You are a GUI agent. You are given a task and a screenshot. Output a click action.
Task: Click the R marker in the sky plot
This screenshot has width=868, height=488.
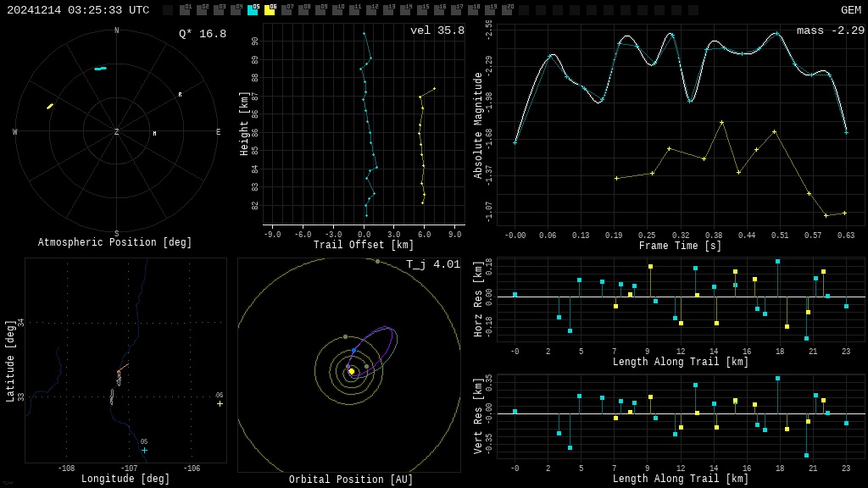pyautogui.click(x=180, y=95)
